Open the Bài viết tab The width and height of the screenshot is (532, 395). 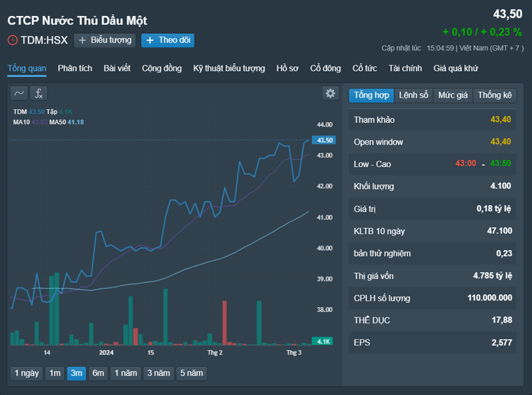point(117,68)
